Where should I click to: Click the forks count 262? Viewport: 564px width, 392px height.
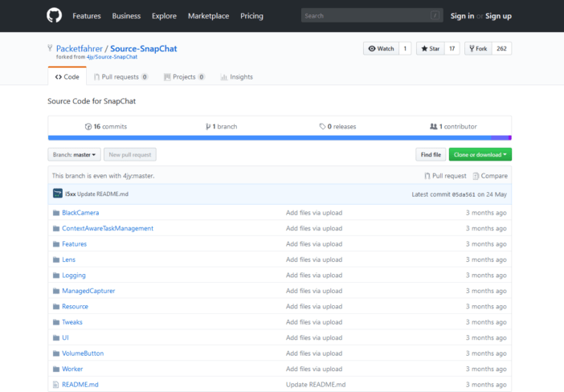[x=502, y=48]
